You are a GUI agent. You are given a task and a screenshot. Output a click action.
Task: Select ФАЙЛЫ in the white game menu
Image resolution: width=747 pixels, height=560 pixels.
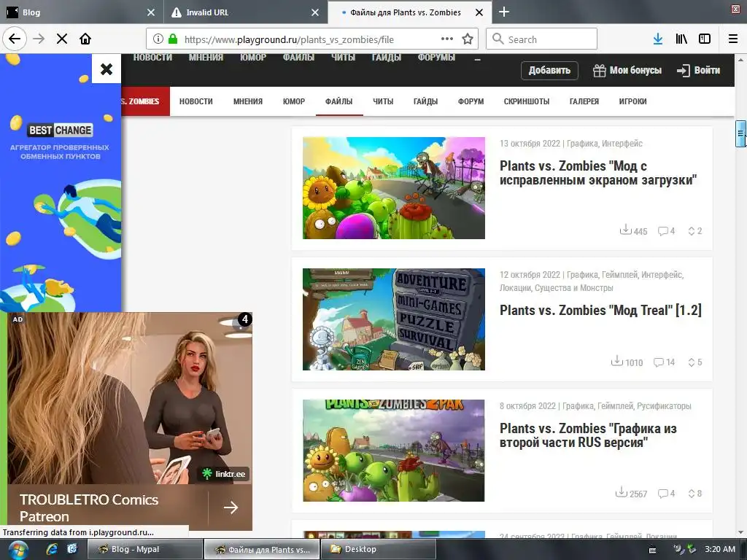[338, 101]
